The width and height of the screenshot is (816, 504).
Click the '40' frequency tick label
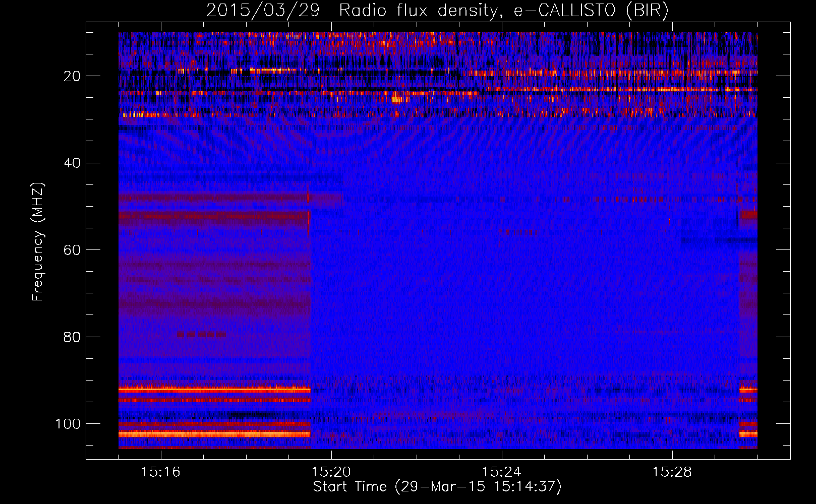(72, 163)
